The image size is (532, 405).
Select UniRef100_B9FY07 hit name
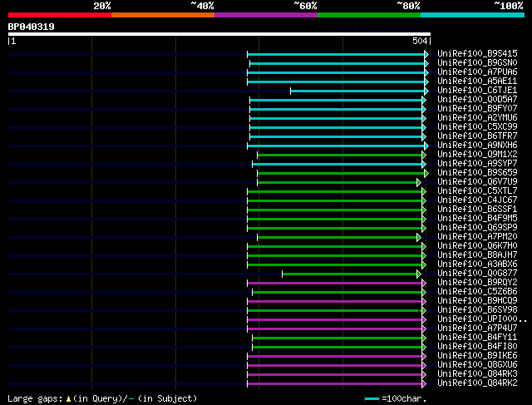(x=477, y=108)
